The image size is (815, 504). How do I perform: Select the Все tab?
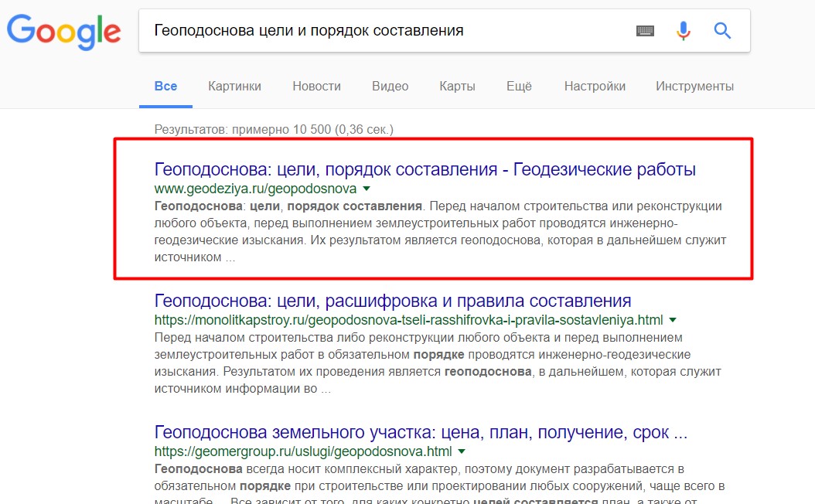pyautogui.click(x=165, y=87)
